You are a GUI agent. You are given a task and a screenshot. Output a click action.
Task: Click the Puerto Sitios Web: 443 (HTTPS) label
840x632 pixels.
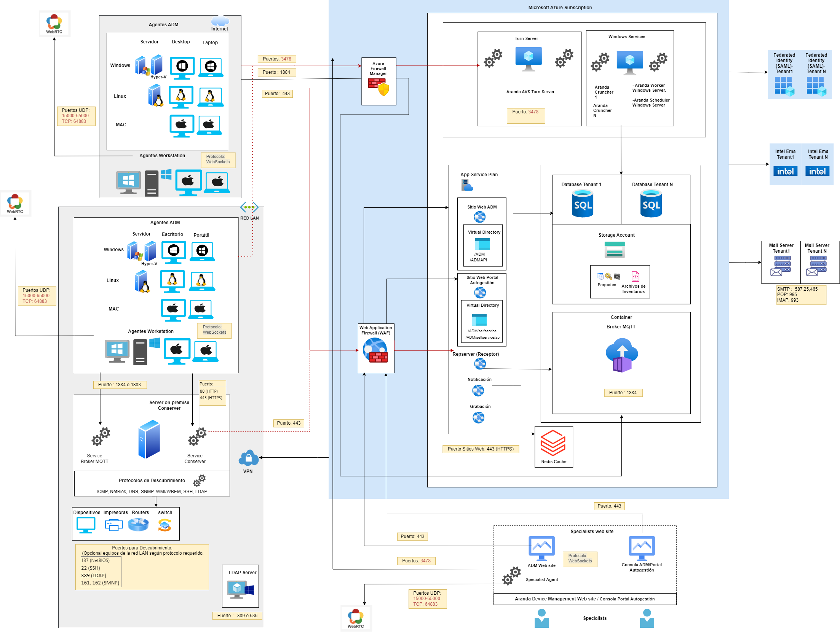(x=481, y=449)
